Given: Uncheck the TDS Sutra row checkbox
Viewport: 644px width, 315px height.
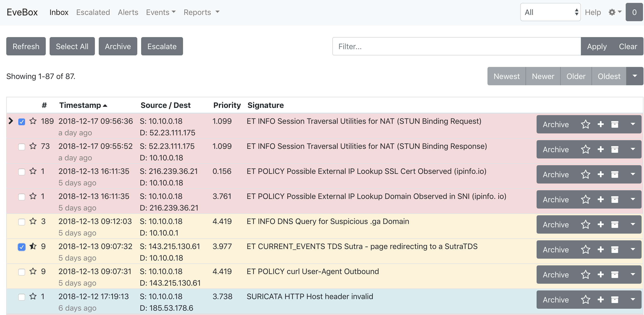Looking at the screenshot, I should (22, 247).
